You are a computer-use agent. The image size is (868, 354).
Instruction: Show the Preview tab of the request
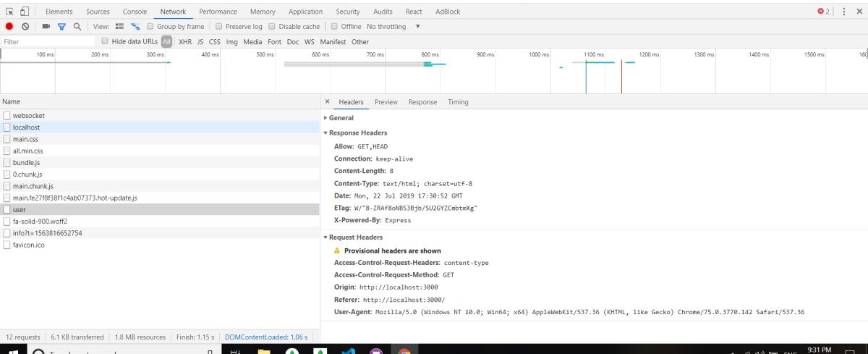point(386,102)
